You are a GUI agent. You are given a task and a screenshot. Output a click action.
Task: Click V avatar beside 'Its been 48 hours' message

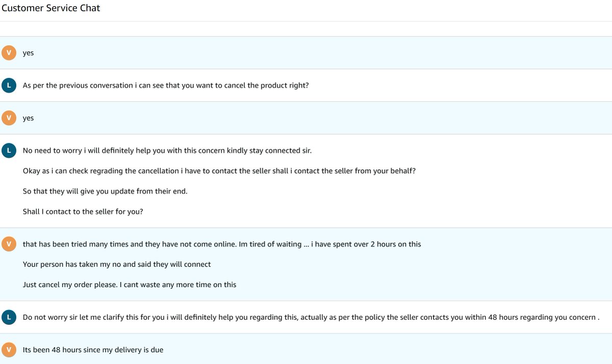9,350
